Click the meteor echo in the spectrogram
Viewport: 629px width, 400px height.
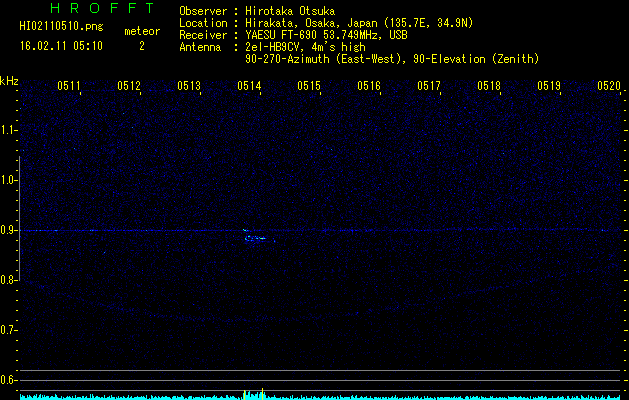[x=259, y=237]
